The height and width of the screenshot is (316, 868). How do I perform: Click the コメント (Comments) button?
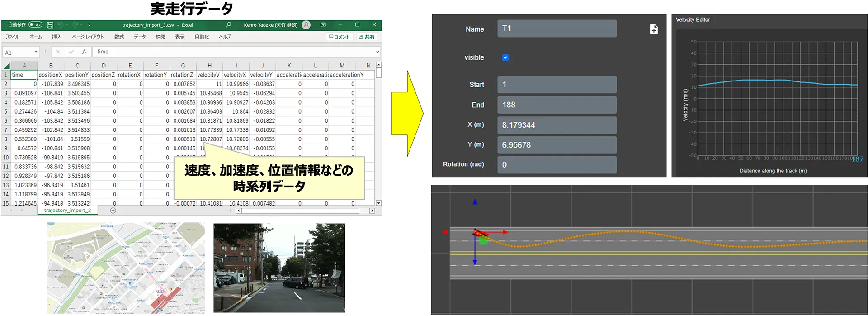[339, 37]
